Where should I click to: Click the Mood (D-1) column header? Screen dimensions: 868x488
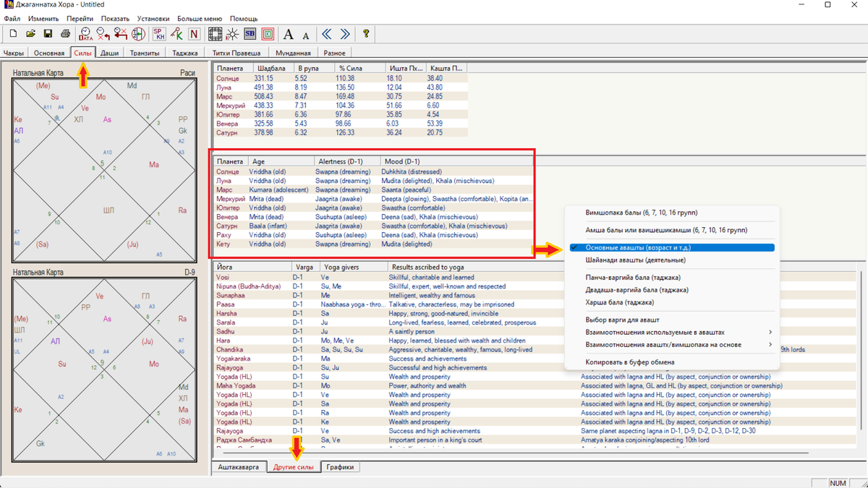click(x=457, y=161)
